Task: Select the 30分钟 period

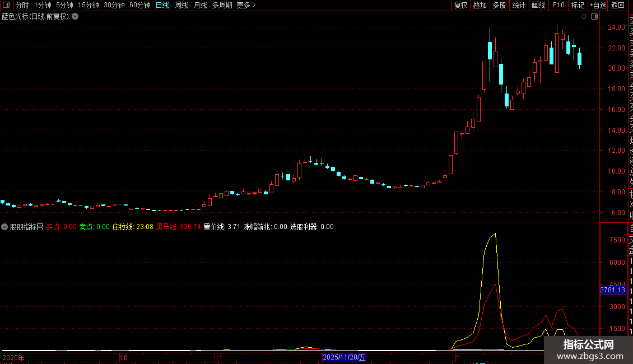Action: point(114,5)
